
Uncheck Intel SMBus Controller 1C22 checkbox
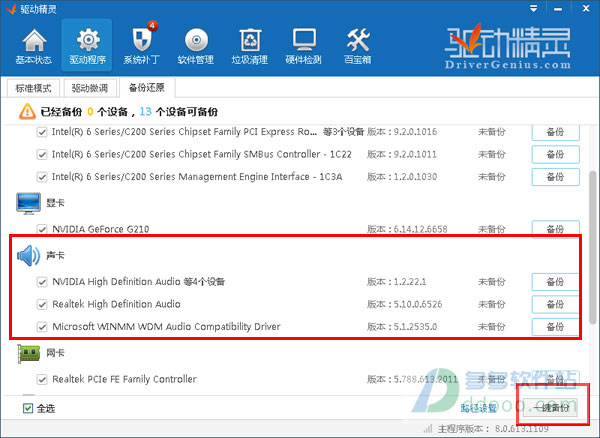[42, 155]
